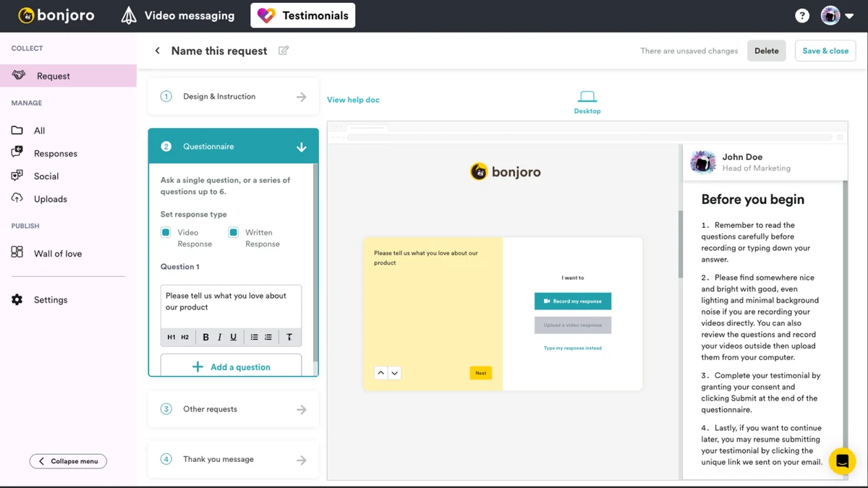Uncheck the Video Response checkbox

click(166, 233)
